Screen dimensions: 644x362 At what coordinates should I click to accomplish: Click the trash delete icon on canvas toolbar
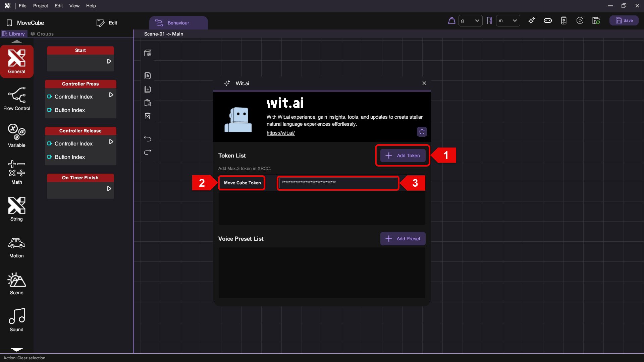click(x=148, y=116)
